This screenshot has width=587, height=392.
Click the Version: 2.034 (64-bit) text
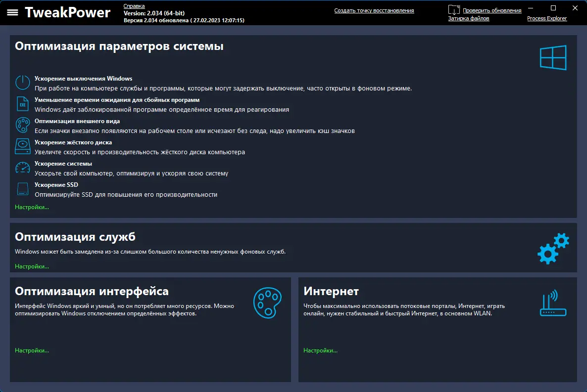point(154,13)
